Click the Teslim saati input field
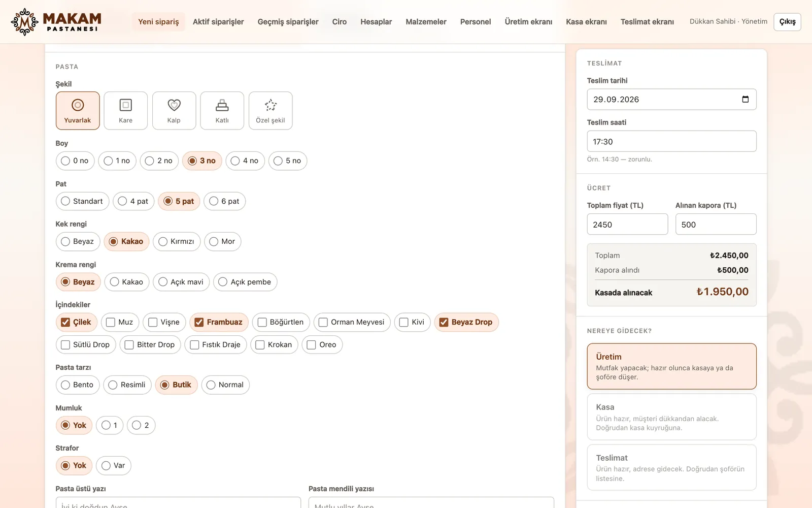 pos(671,141)
